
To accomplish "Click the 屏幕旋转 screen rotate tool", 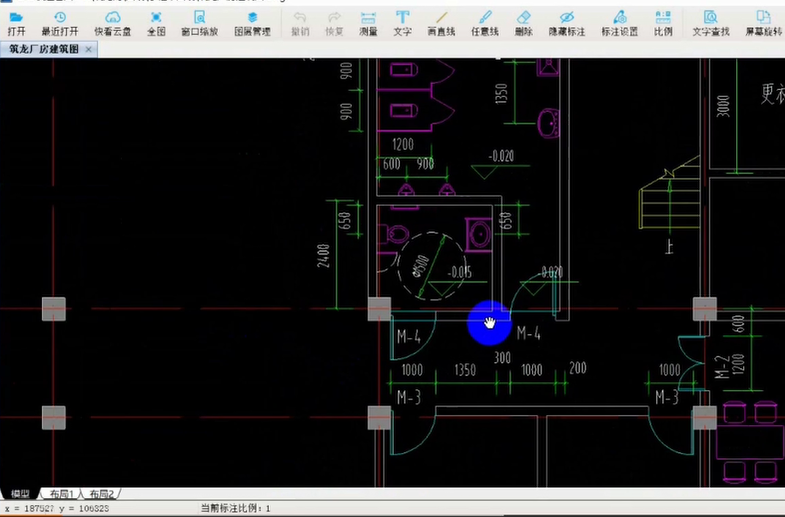I will pos(763,24).
